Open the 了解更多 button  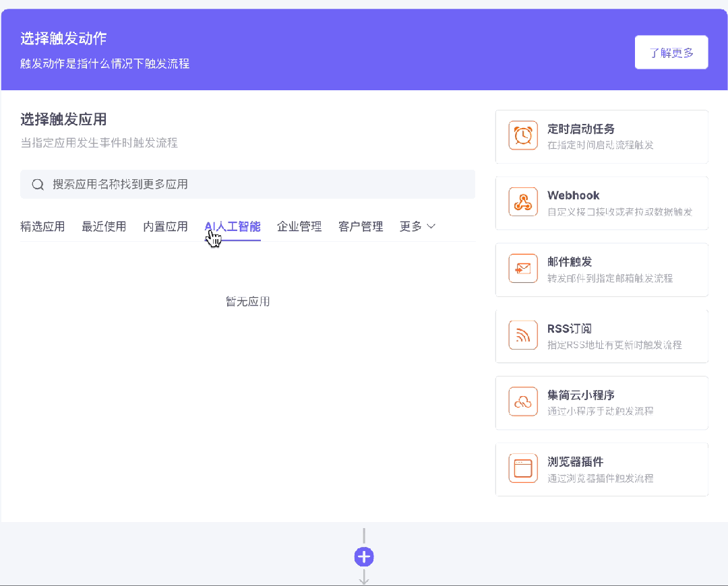(671, 53)
